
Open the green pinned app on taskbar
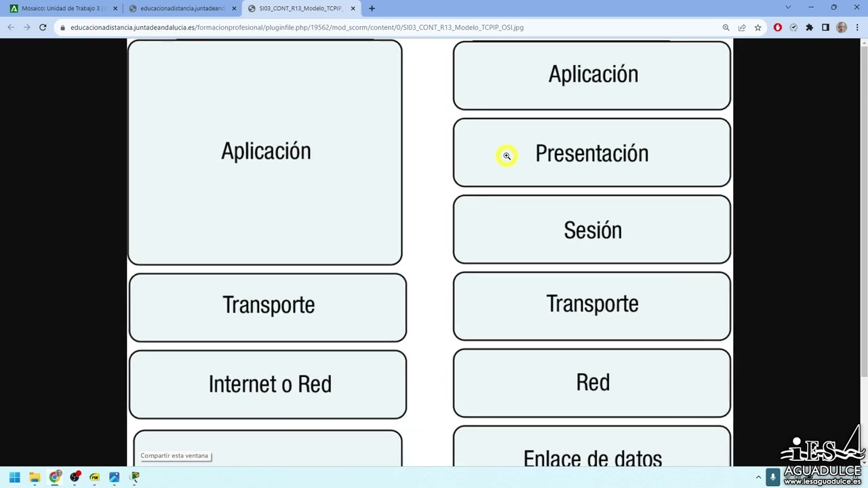tap(135, 477)
